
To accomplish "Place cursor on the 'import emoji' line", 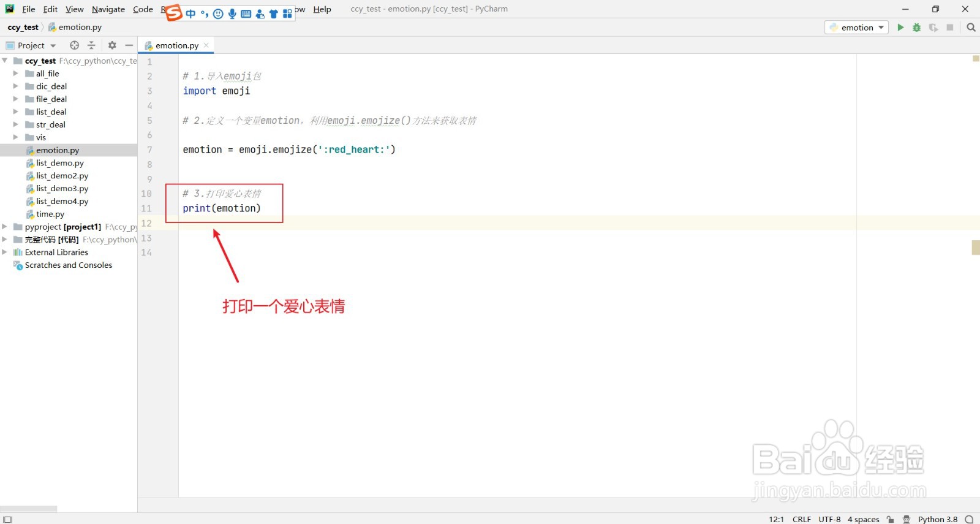I will tap(216, 91).
